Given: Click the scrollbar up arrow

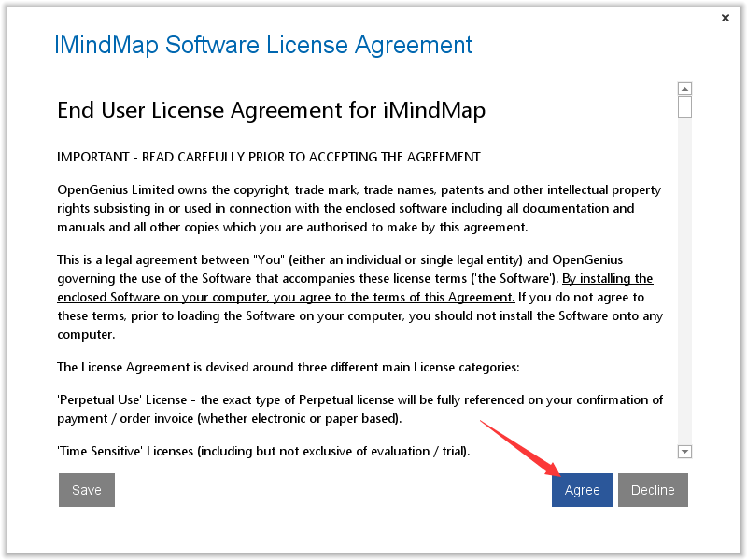Looking at the screenshot, I should click(x=684, y=88).
